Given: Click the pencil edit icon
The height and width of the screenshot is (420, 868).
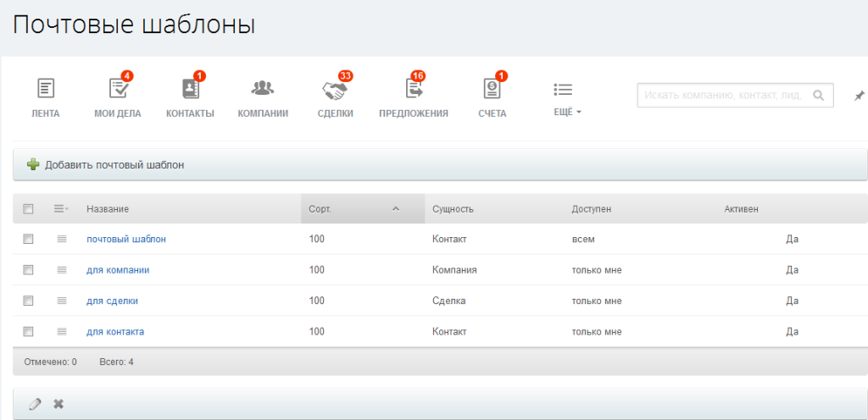Looking at the screenshot, I should click(x=35, y=404).
